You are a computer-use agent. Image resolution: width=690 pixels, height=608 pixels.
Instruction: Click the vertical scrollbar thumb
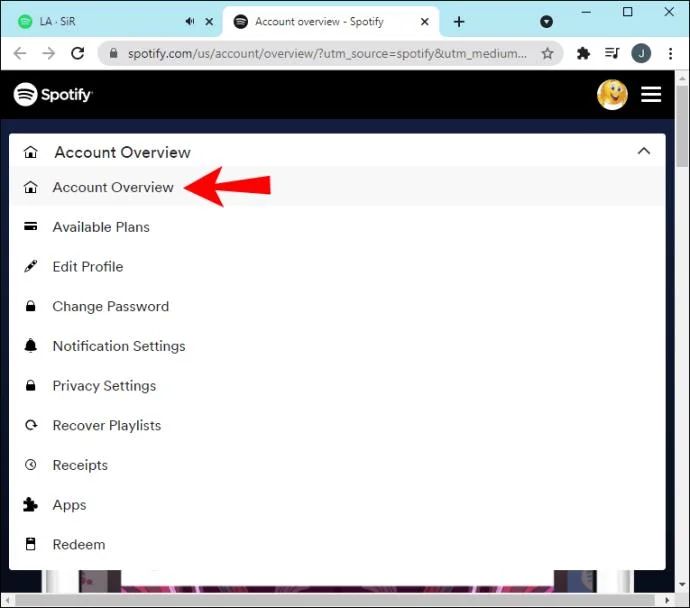tap(682, 125)
